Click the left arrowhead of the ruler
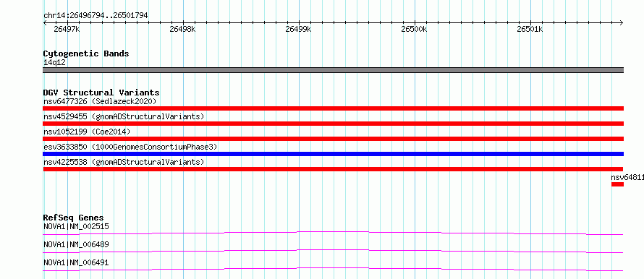Viewport: 644px width, 279px height. [x=45, y=22]
